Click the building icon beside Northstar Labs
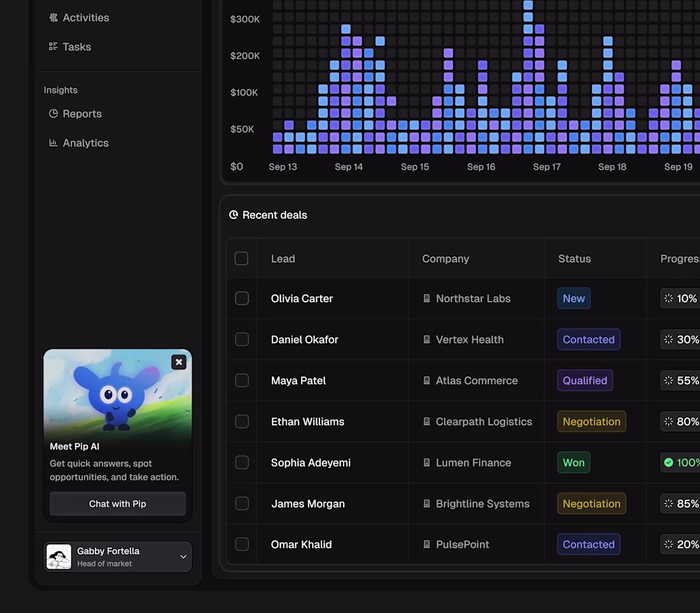The width and height of the screenshot is (700, 613). (427, 299)
